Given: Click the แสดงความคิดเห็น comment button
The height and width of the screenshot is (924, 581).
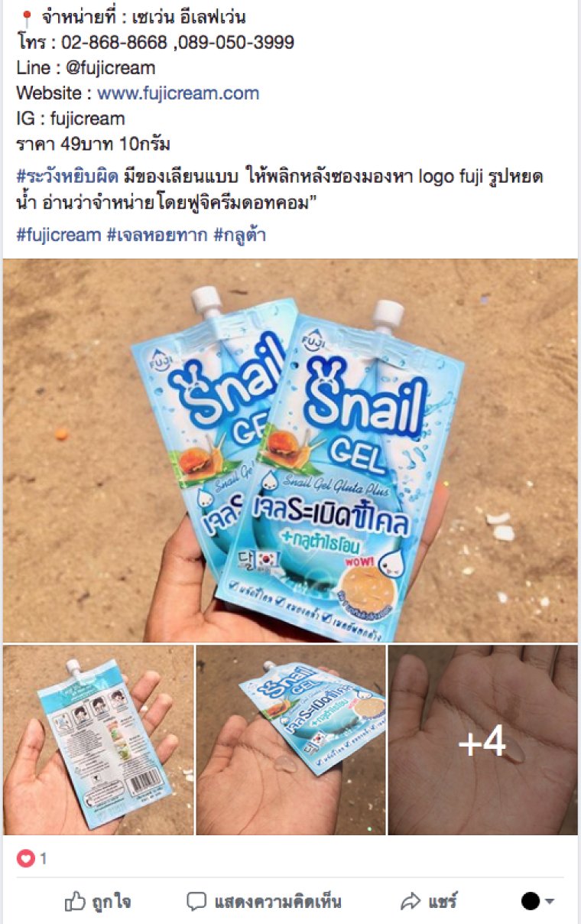Looking at the screenshot, I should pyautogui.click(x=265, y=901).
